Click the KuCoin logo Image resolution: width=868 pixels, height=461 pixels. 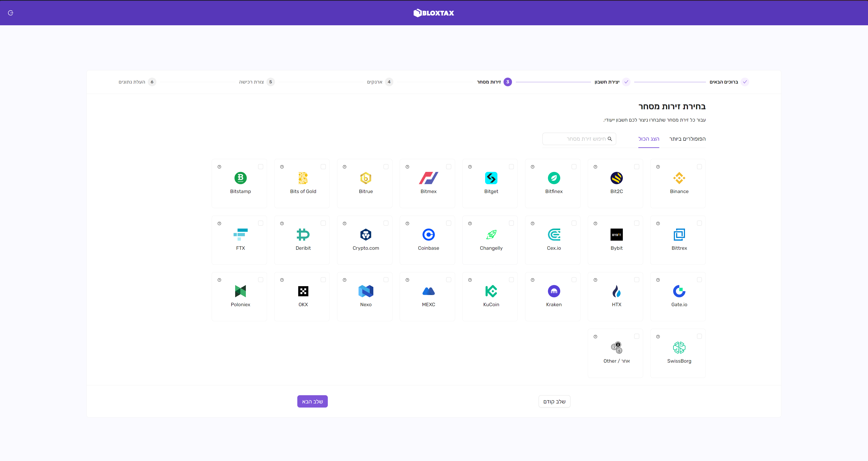tap(491, 291)
